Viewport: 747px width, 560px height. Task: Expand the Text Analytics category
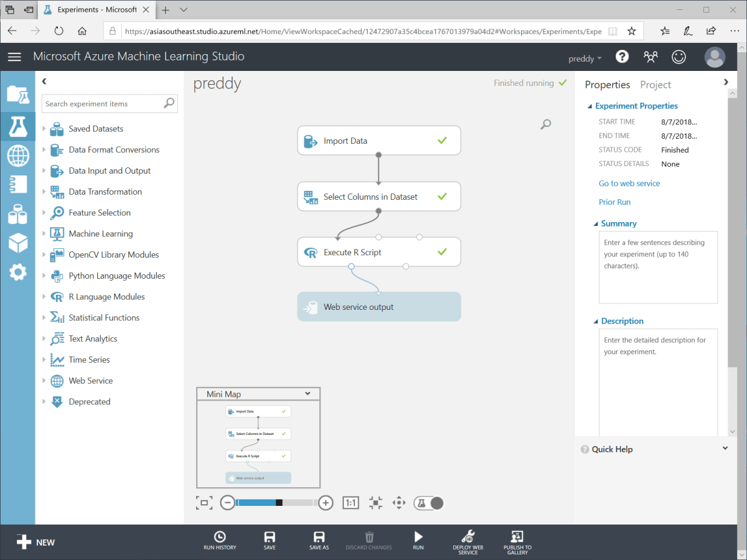(44, 338)
